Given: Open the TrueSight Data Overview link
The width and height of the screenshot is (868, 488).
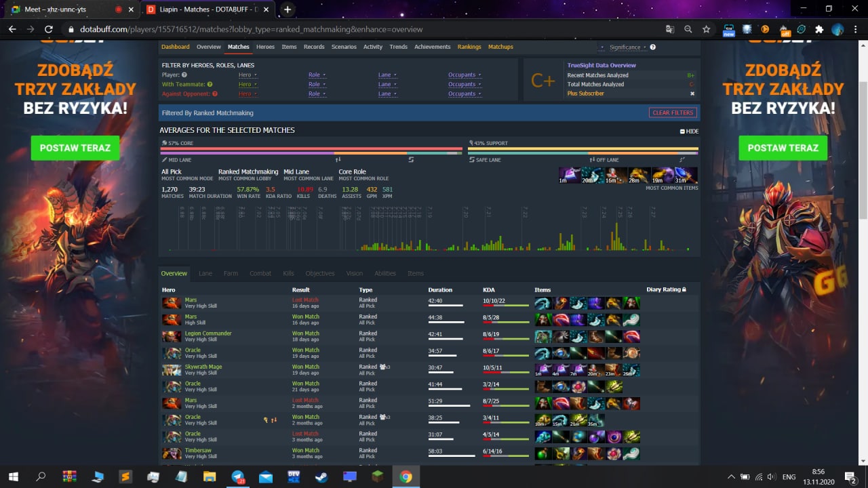Looking at the screenshot, I should (601, 66).
